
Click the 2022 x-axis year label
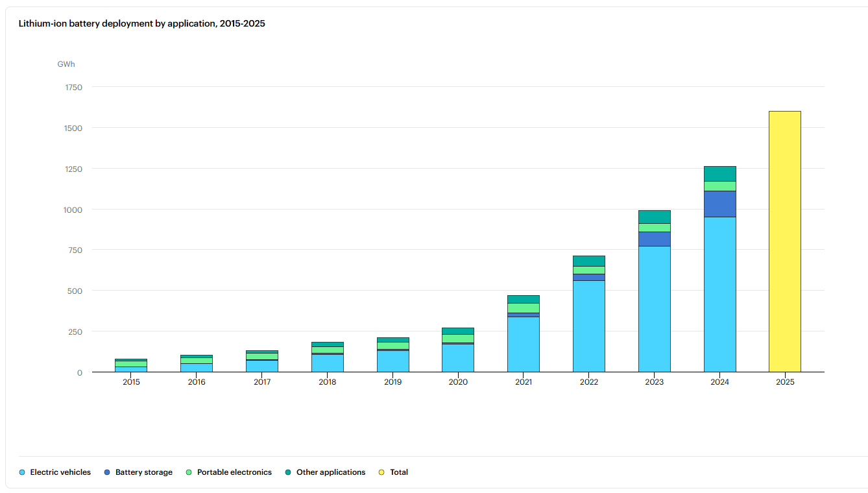point(589,382)
